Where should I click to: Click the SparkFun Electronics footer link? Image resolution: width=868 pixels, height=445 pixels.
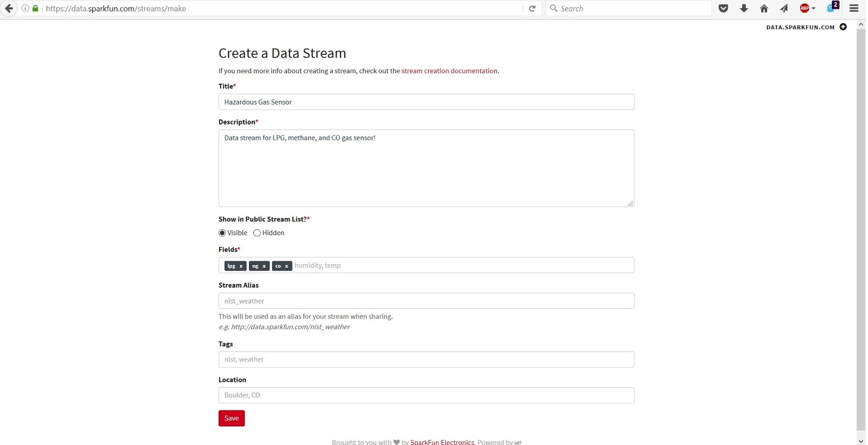tap(442, 442)
